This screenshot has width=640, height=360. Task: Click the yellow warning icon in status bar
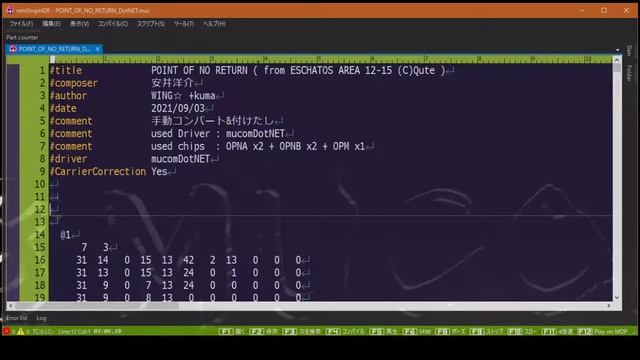20,331
